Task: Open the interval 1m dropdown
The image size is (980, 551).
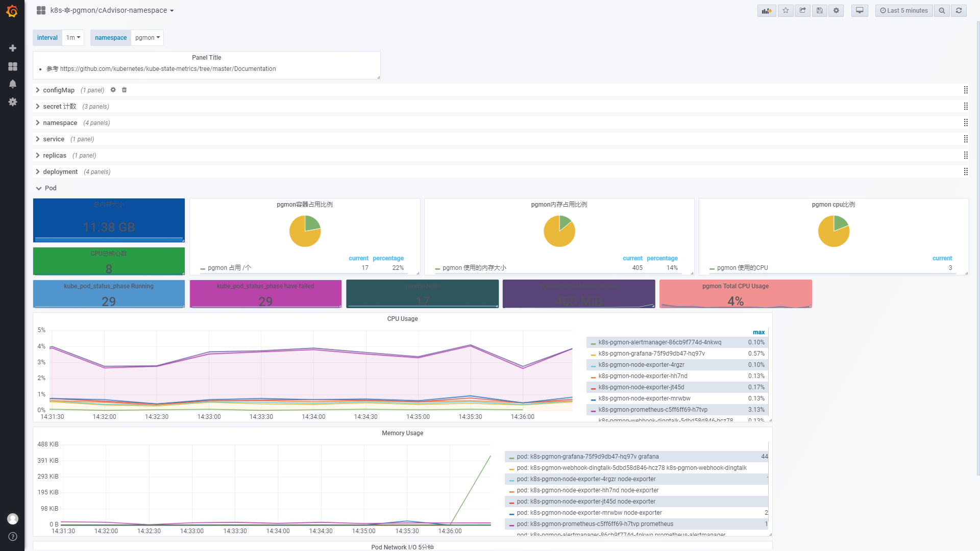Action: 73,38
